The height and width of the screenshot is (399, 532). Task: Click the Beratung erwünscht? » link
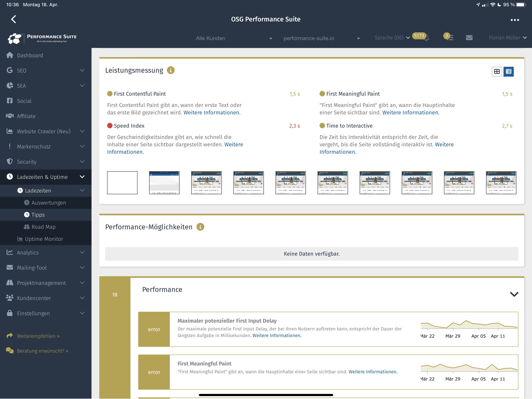coord(43,351)
